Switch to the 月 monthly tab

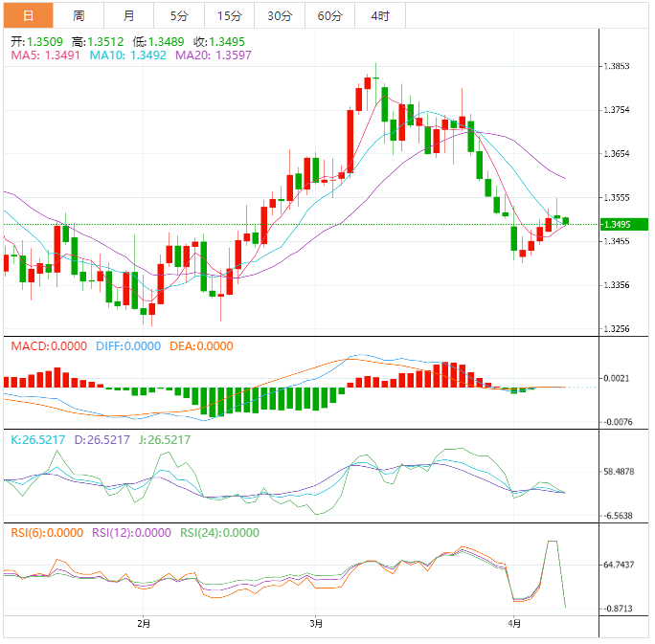(128, 15)
